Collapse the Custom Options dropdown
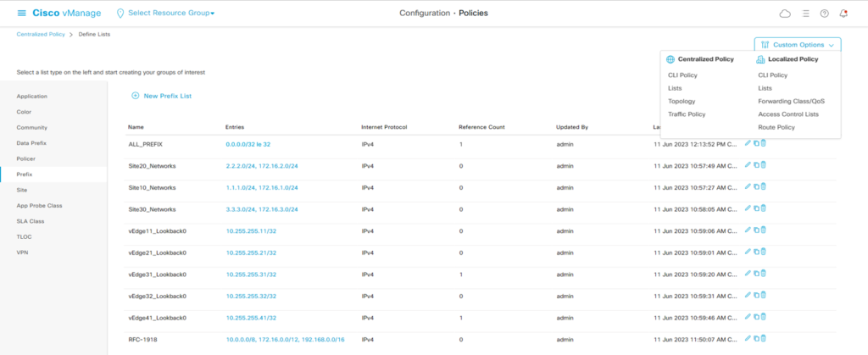868x355 pixels. pyautogui.click(x=797, y=44)
